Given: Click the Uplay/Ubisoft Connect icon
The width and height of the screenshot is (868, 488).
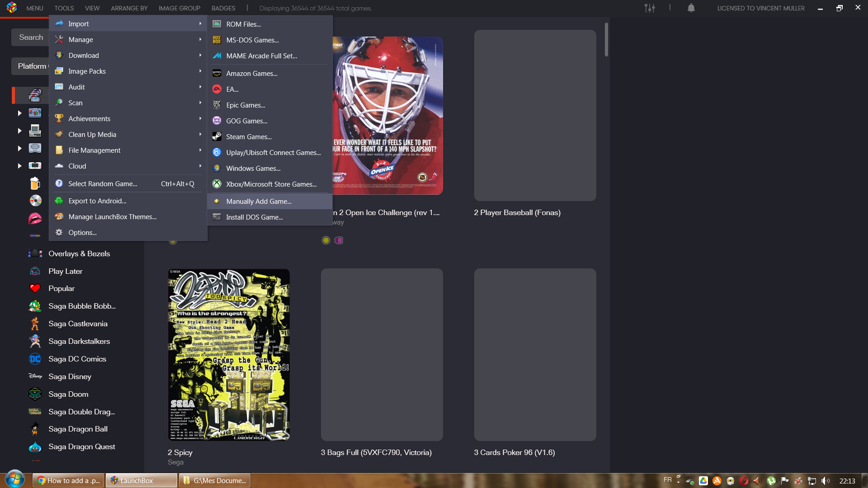Looking at the screenshot, I should click(217, 152).
